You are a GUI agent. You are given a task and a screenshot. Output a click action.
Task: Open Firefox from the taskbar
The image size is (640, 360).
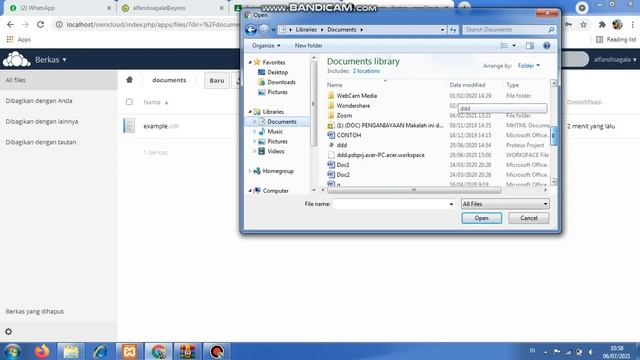[x=41, y=351]
